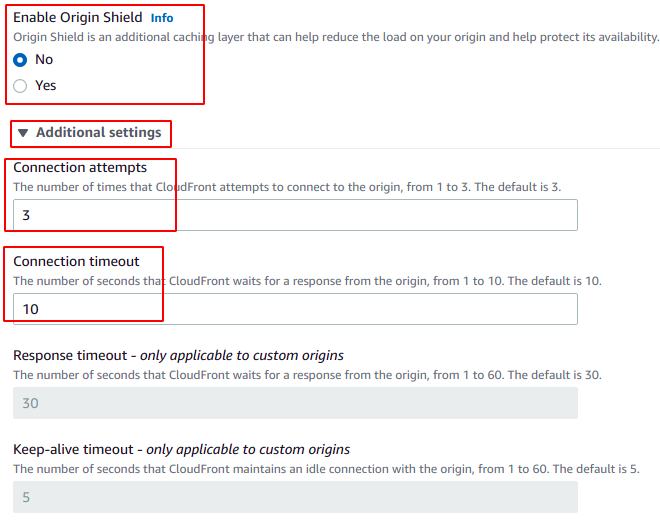Screen dimensions: 660x529
Task: Click the Connection timeout field label
Action: pyautogui.click(x=76, y=262)
